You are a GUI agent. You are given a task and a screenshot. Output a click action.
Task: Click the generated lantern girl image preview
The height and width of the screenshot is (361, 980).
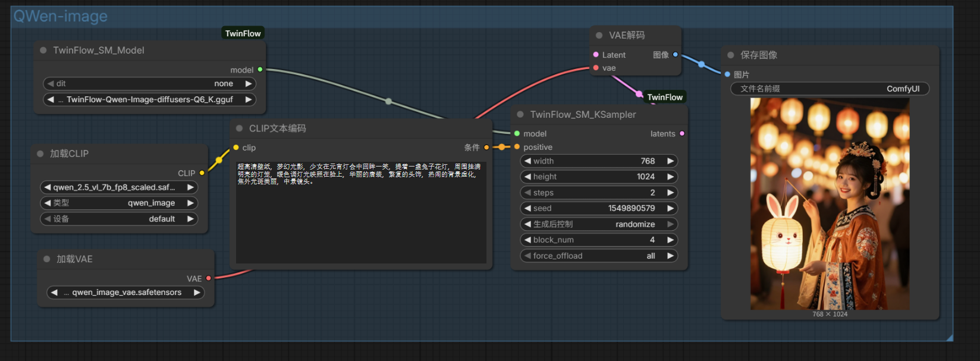[830, 204]
